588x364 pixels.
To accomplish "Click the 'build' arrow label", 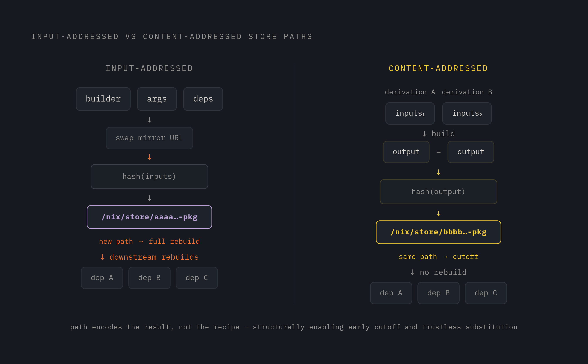I will (439, 134).
